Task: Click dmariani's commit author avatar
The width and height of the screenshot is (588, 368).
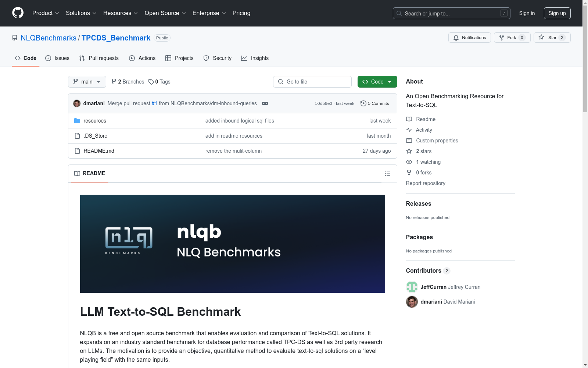Action: [x=77, y=103]
